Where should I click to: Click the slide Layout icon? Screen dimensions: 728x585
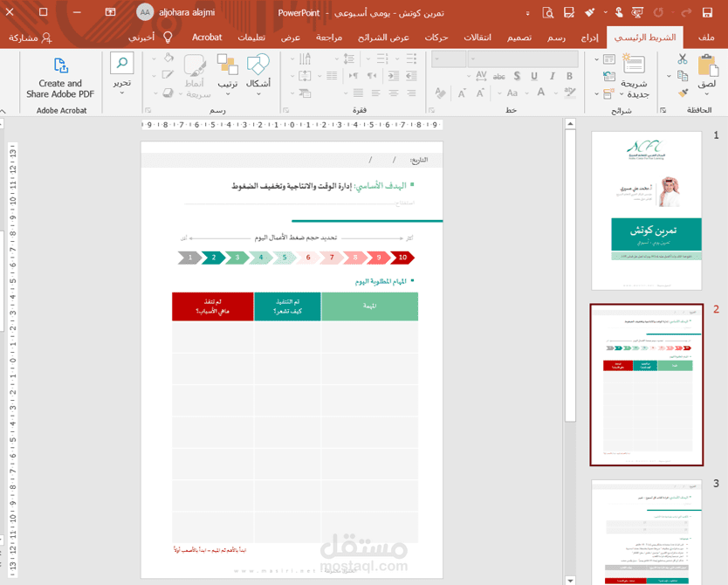608,59
